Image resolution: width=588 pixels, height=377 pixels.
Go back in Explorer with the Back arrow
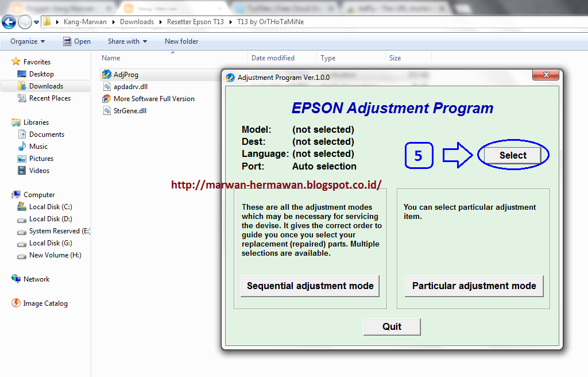[9, 22]
